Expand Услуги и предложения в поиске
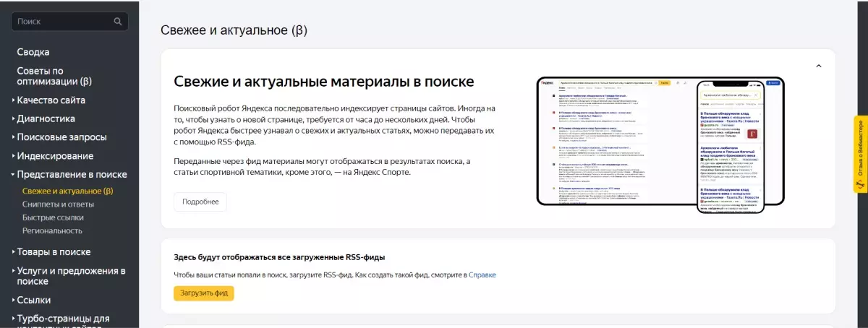This screenshot has height=328, width=868. 71,276
